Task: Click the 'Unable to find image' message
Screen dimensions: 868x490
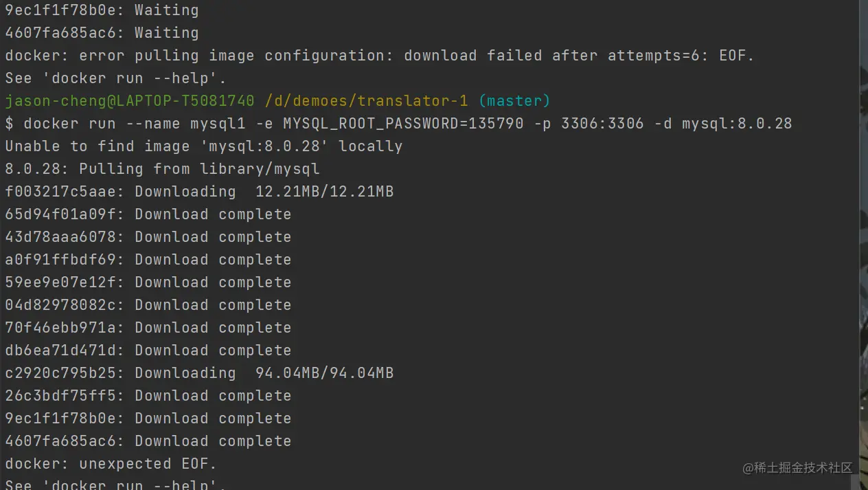Action: [203, 146]
